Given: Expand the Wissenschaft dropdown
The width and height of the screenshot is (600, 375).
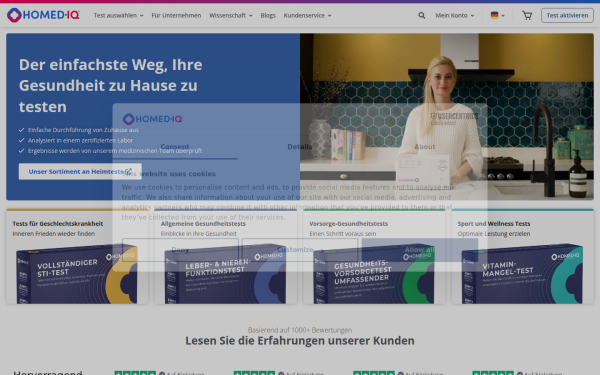Looking at the screenshot, I should (230, 15).
